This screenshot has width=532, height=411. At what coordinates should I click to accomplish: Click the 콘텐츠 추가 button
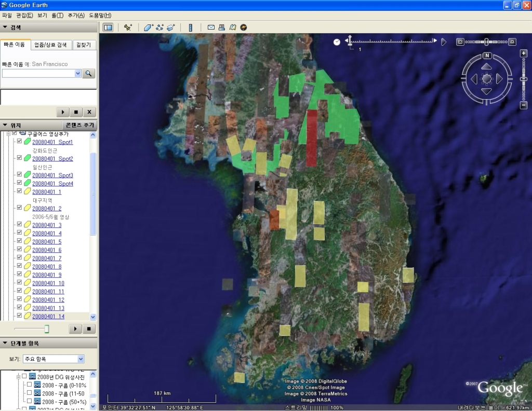(79, 125)
